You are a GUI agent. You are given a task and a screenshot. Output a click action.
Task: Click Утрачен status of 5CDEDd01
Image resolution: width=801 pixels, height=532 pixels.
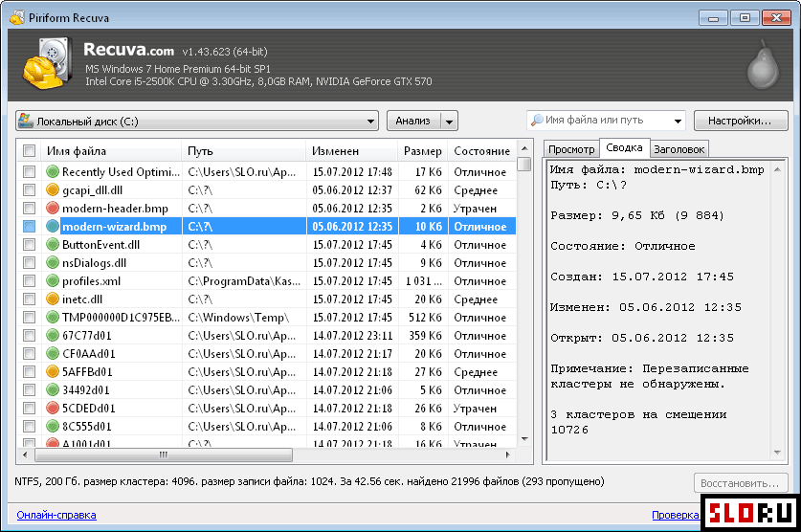pos(475,409)
